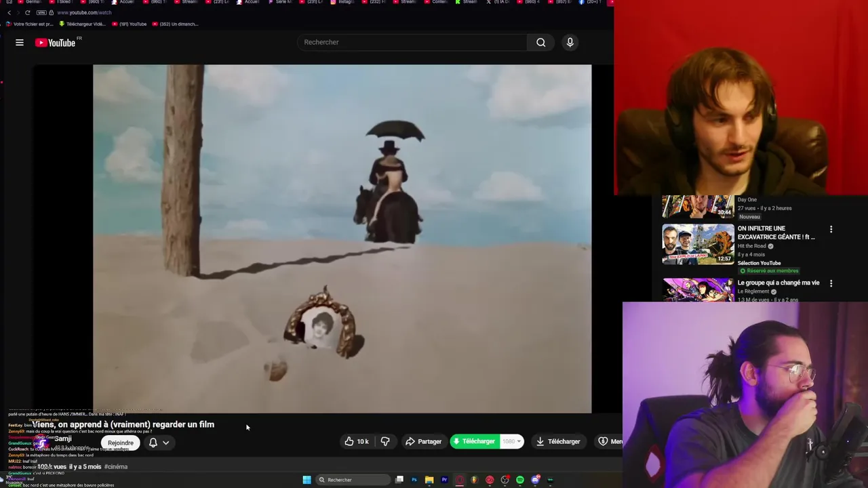Focus the YouTube Rechercher search field
The height and width of the screenshot is (488, 868).
tap(412, 42)
